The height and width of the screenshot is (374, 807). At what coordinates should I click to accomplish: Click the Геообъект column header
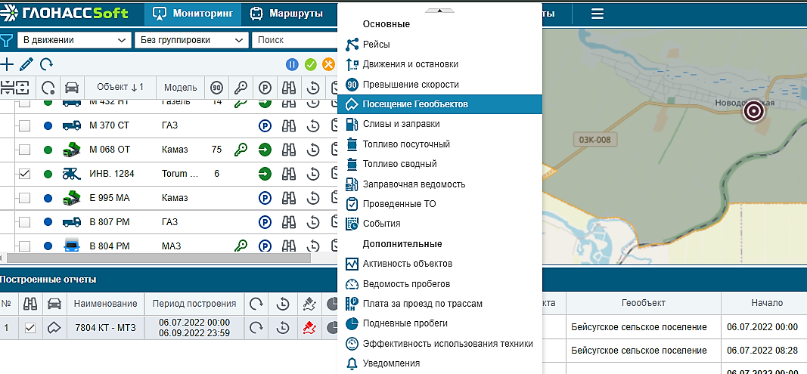point(643,303)
